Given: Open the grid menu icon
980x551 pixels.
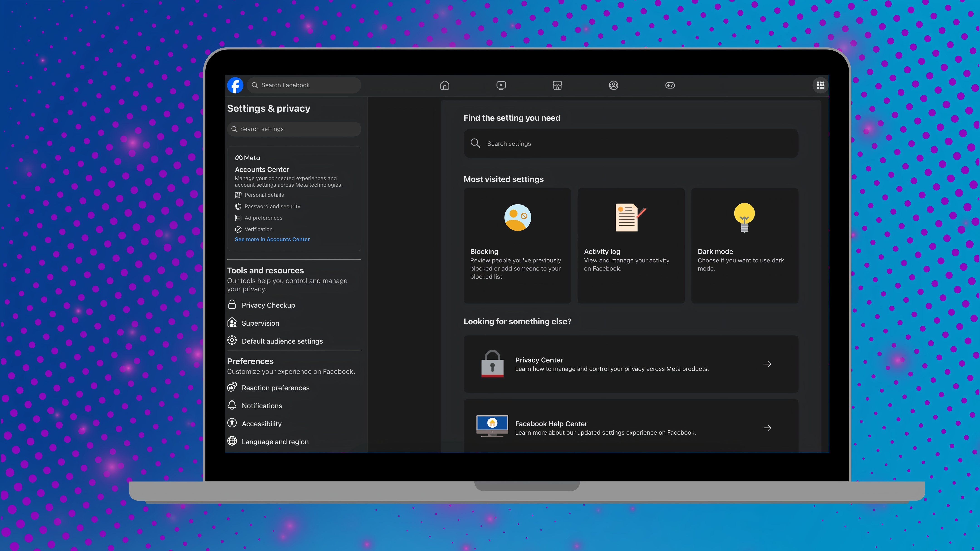Looking at the screenshot, I should [820, 85].
